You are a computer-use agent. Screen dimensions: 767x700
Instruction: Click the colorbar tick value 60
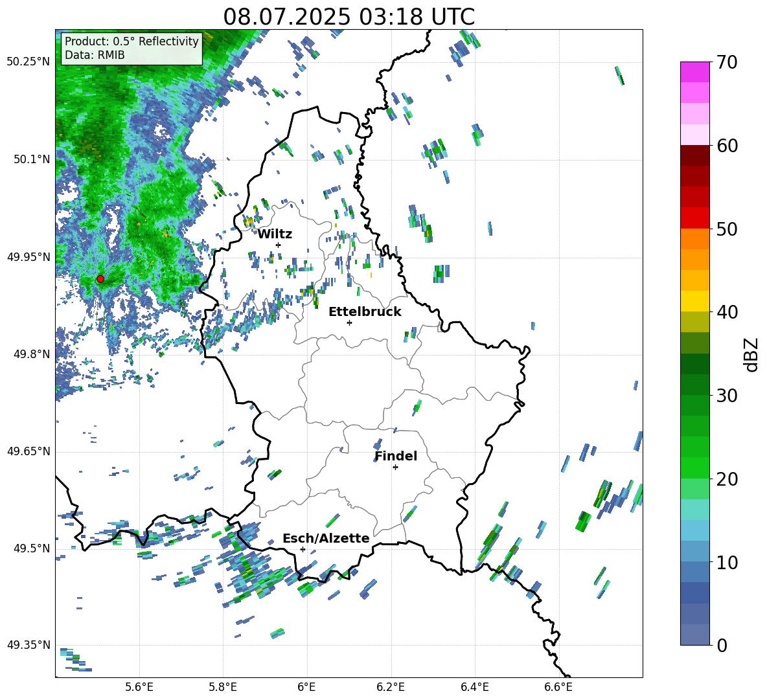(727, 146)
